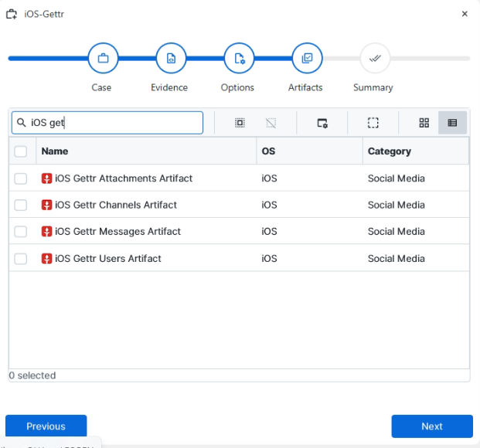Select the Artifacts step icon
The height and width of the screenshot is (448, 480).
(x=307, y=58)
